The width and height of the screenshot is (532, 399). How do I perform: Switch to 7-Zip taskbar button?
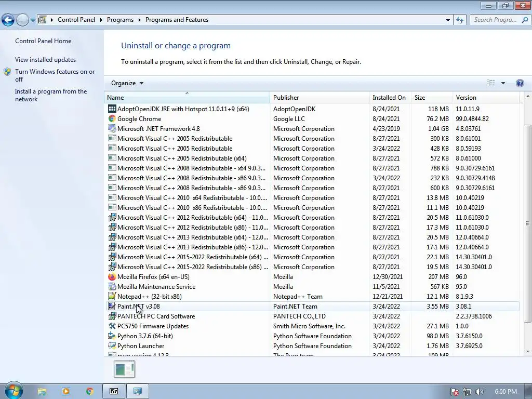pyautogui.click(x=114, y=392)
